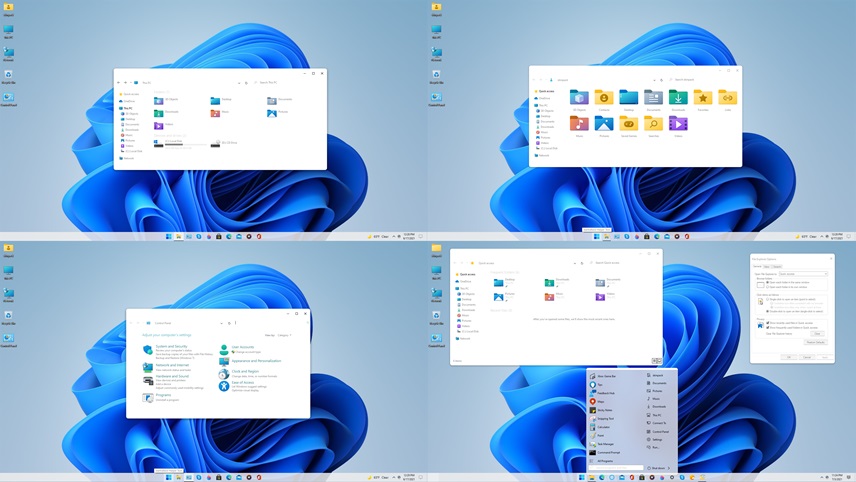
Task: Click refresh button in This PC window address bar
Action: pos(246,83)
